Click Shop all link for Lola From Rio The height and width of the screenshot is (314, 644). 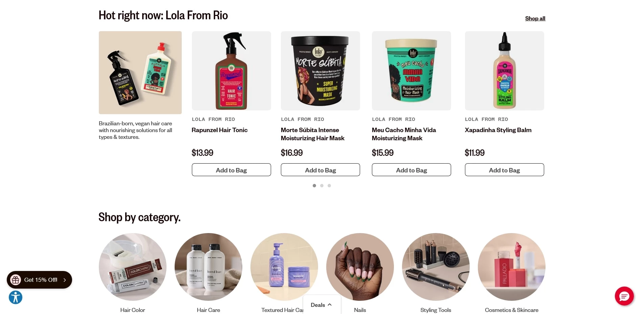535,18
